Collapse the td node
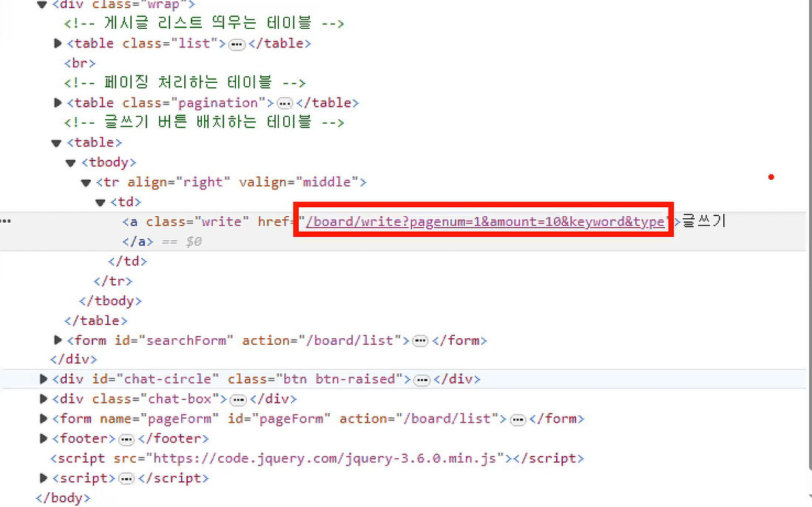 pyautogui.click(x=101, y=203)
